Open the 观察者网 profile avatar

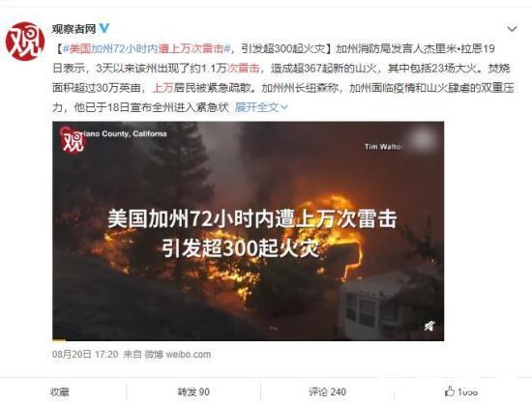click(25, 42)
